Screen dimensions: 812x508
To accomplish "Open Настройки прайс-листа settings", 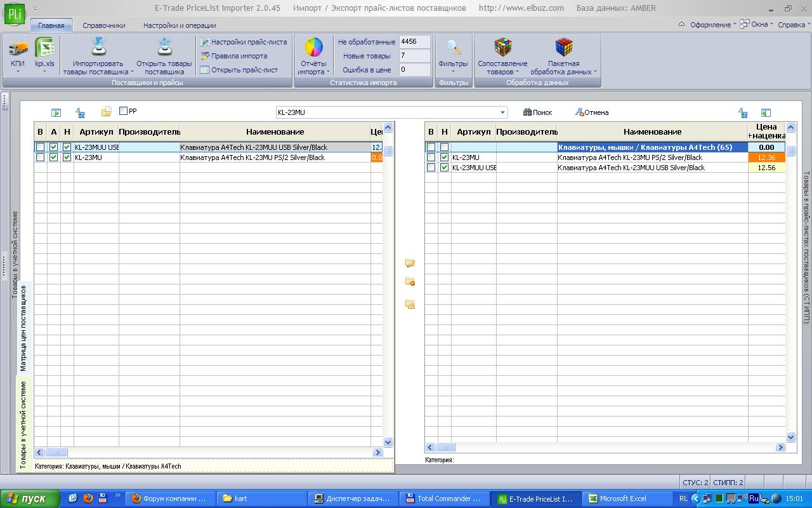I will (244, 42).
